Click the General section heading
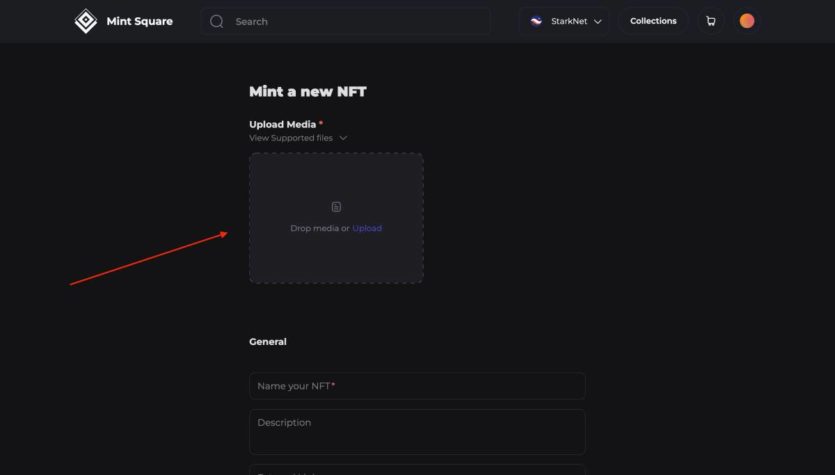 click(268, 342)
